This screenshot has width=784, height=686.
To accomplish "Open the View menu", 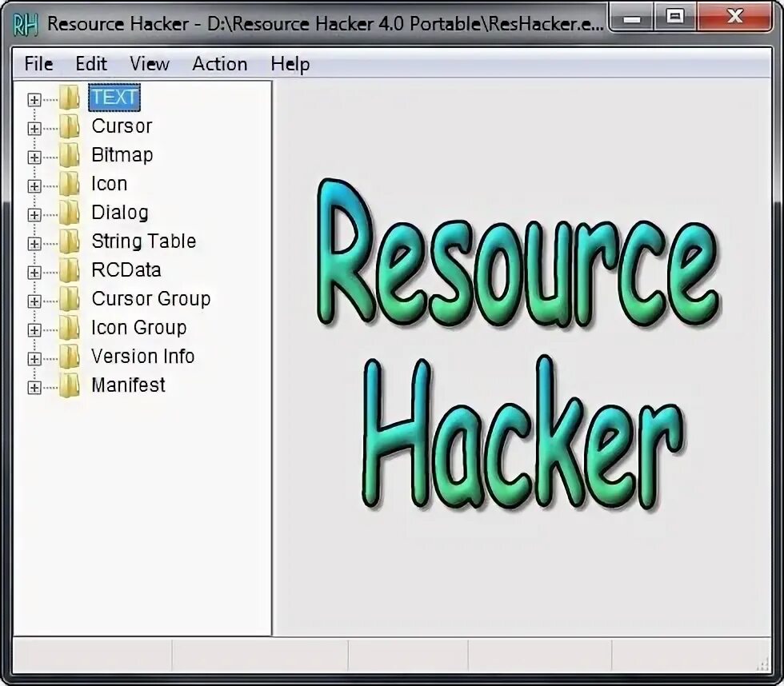I will (150, 64).
